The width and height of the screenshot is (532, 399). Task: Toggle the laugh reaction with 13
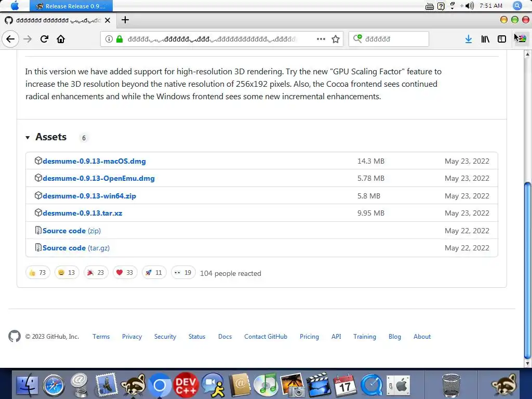67,272
